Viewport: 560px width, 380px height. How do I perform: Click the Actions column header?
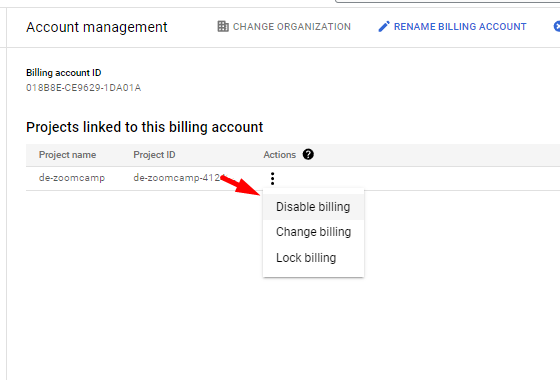(280, 155)
